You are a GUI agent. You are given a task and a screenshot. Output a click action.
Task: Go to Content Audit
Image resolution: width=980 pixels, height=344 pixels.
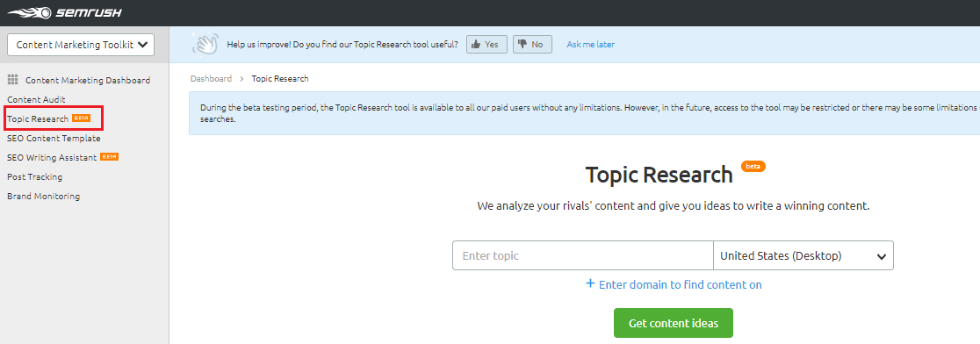coord(36,99)
